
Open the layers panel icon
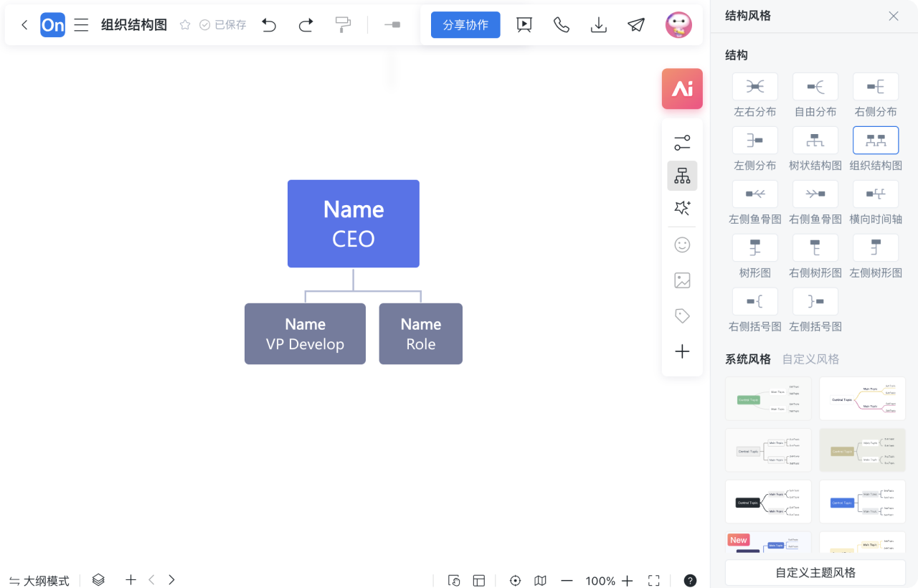click(x=98, y=580)
